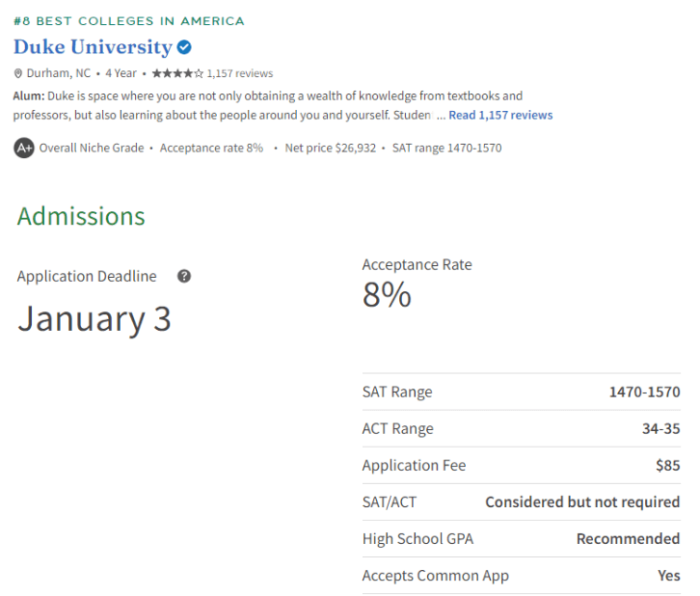Viewport: 700px width, 596px height.
Task: Click the 1470-1570 value in table
Action: click(645, 392)
